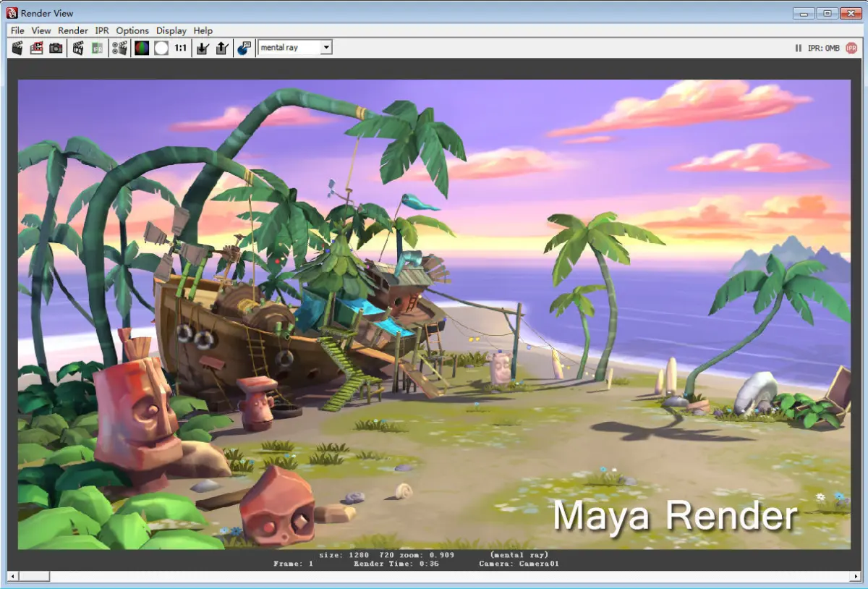The width and height of the screenshot is (868, 589).
Task: Click the 1:1 Real Size icon
Action: [x=180, y=48]
